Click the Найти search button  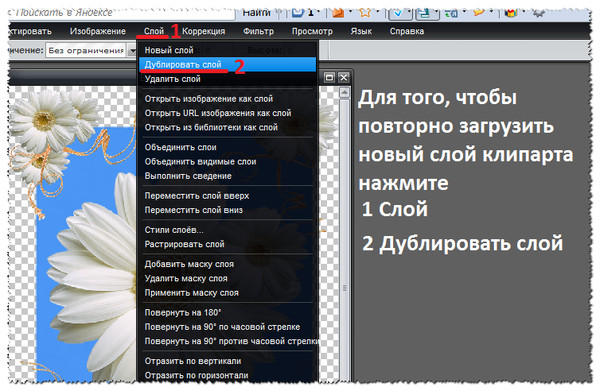256,13
